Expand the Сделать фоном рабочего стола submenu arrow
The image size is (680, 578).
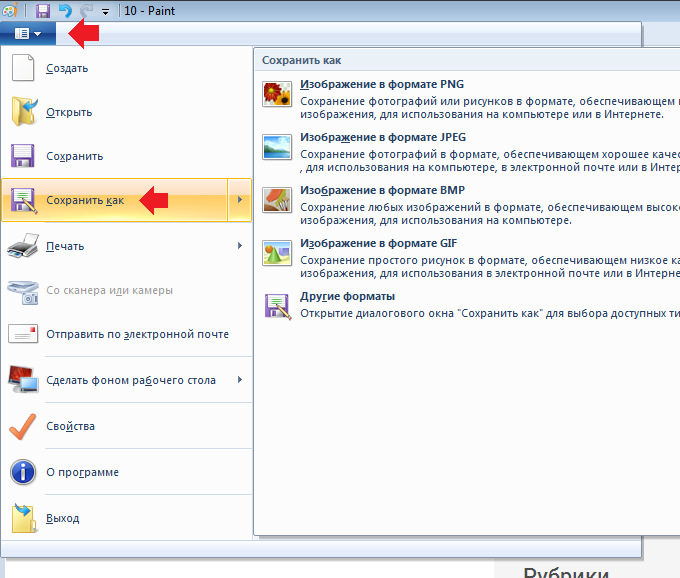click(x=240, y=380)
